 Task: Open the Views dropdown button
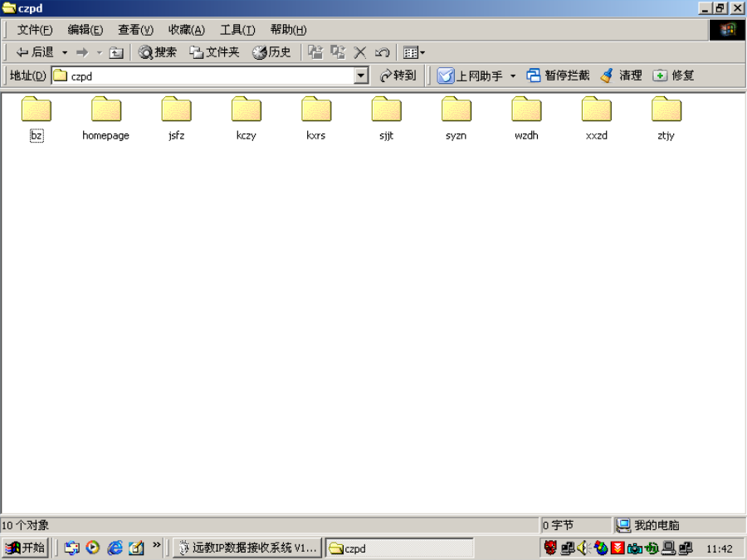point(413,52)
